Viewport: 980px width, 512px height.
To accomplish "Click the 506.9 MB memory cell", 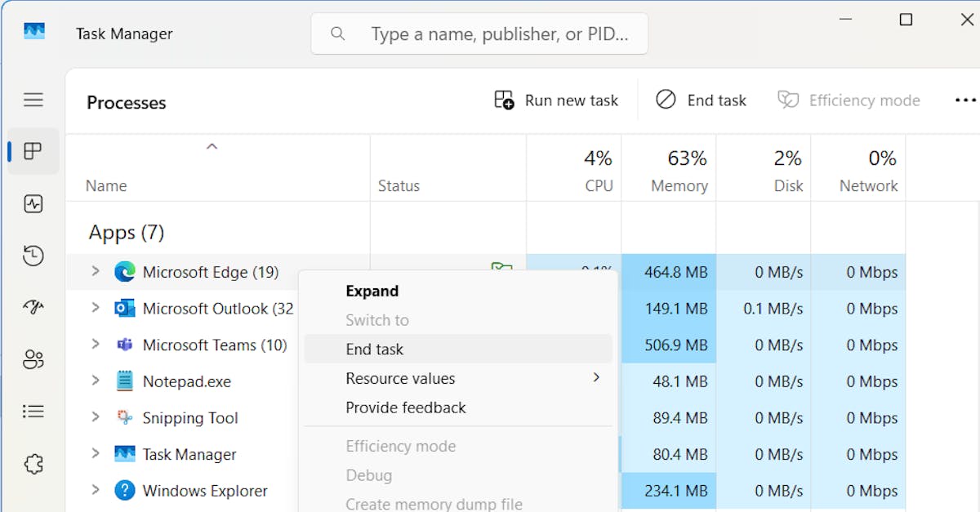I will (669, 345).
